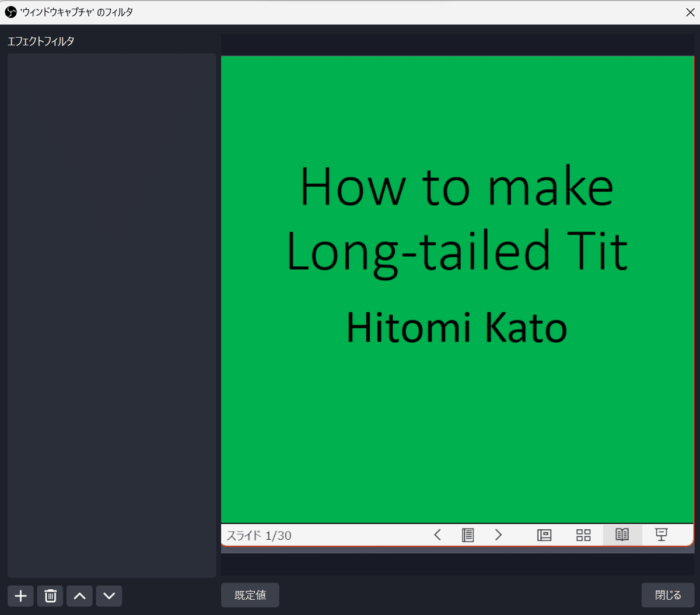Move filter down with down arrow

108,596
